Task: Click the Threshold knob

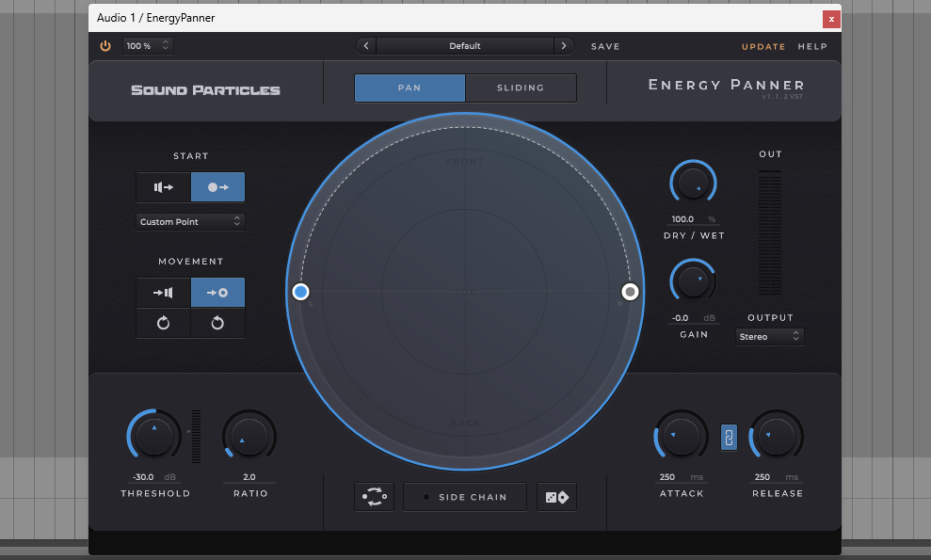Action: point(154,437)
